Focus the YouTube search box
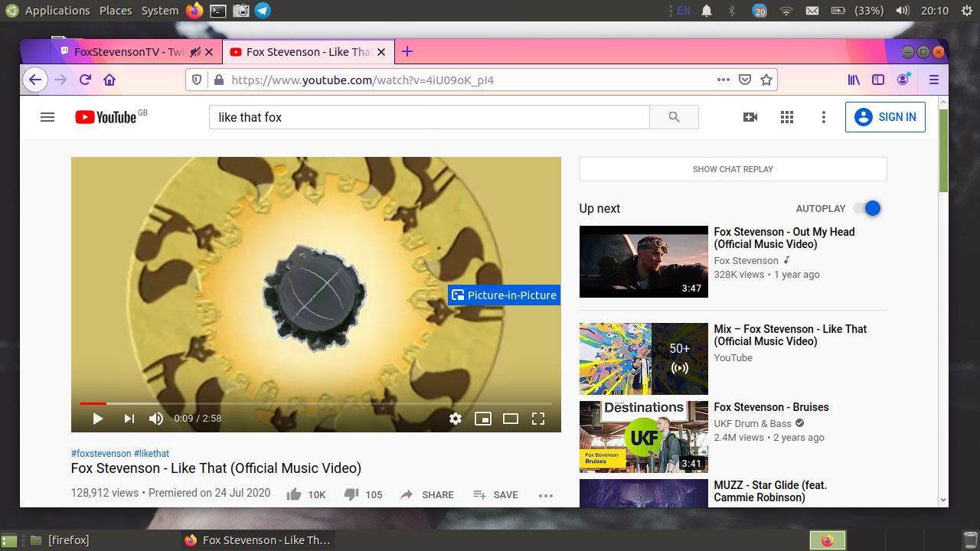 pyautogui.click(x=430, y=117)
